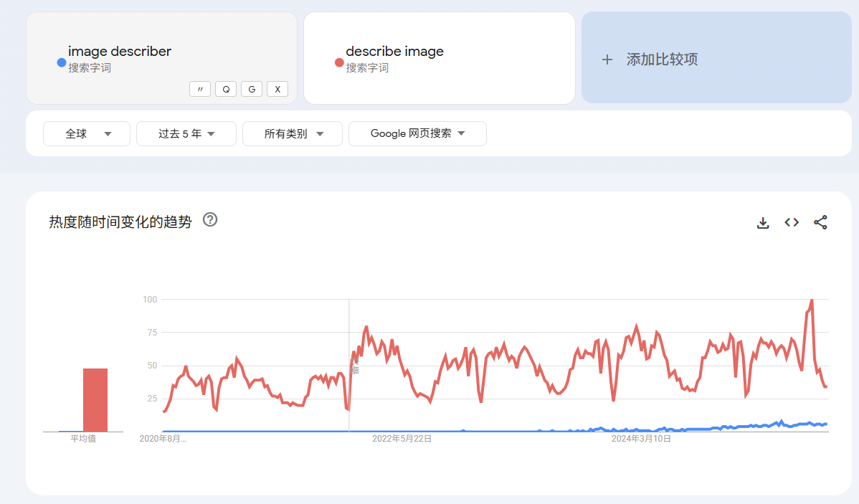Select the image describer search term
The height and width of the screenshot is (504, 859).
pos(120,52)
